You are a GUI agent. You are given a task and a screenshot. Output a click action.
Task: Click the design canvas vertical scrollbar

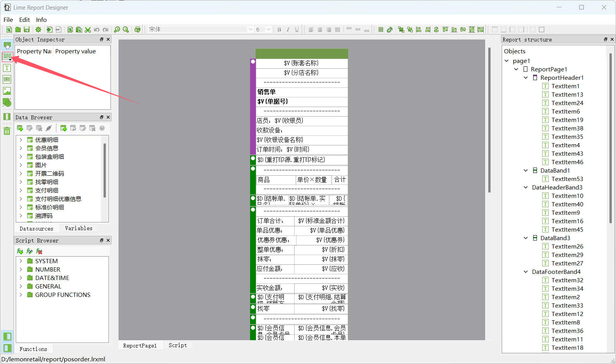click(489, 120)
